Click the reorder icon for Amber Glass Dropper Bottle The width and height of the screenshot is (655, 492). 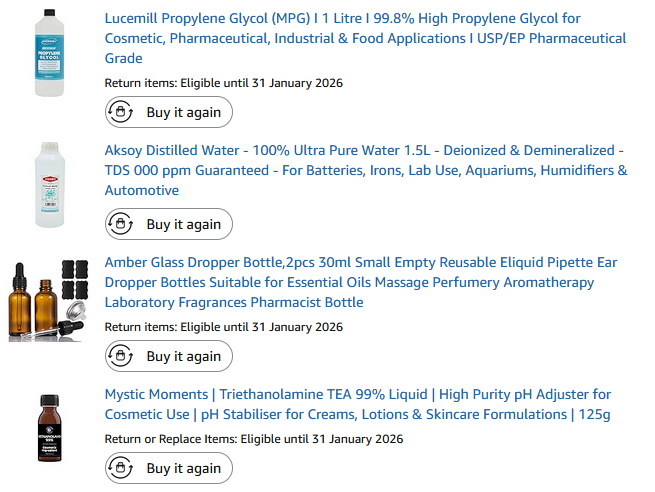pos(121,356)
